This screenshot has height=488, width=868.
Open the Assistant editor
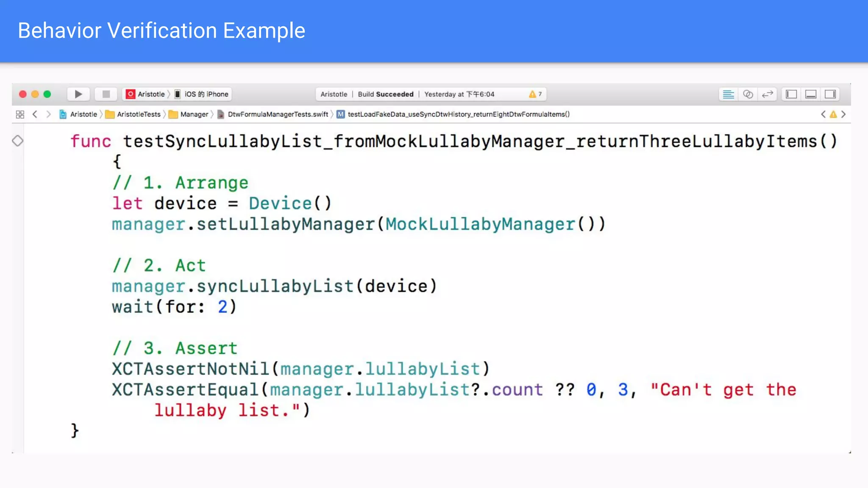748,94
